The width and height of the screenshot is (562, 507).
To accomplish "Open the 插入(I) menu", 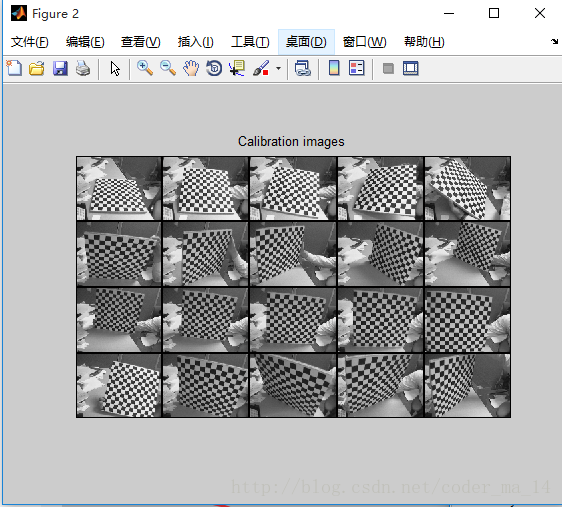I will [x=196, y=42].
